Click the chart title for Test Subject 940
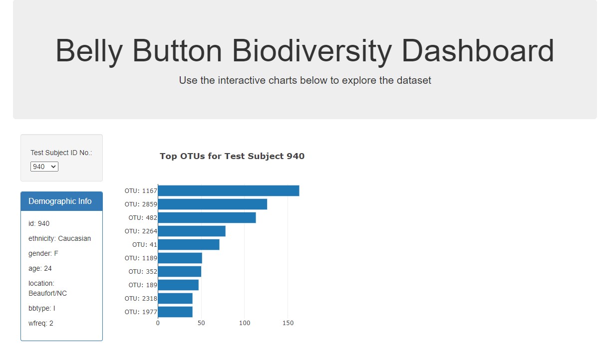Image resolution: width=605 pixels, height=364 pixels. [x=232, y=156]
